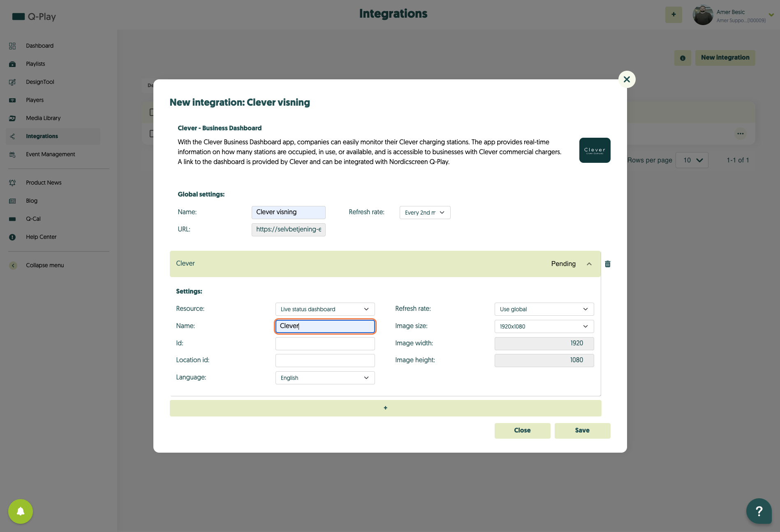The image size is (780, 532).
Task: Go to DesignTool in the sidebar
Action: 40,82
